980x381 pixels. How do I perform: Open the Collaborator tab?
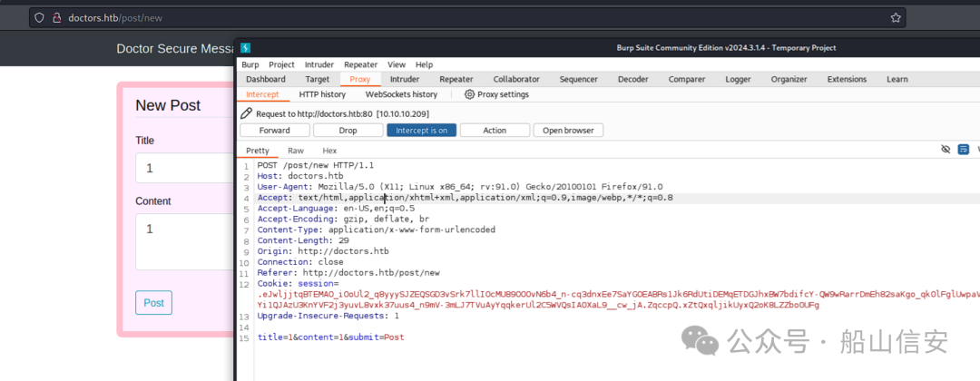coord(516,79)
